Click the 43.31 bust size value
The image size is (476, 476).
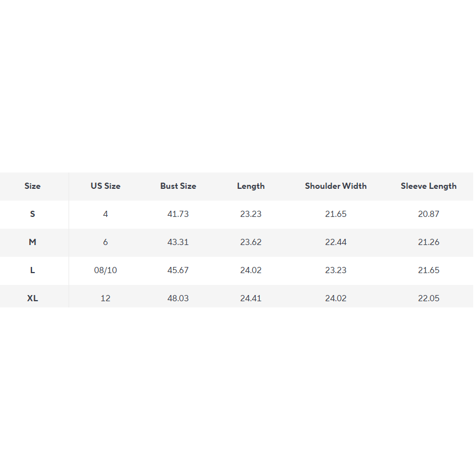(178, 242)
